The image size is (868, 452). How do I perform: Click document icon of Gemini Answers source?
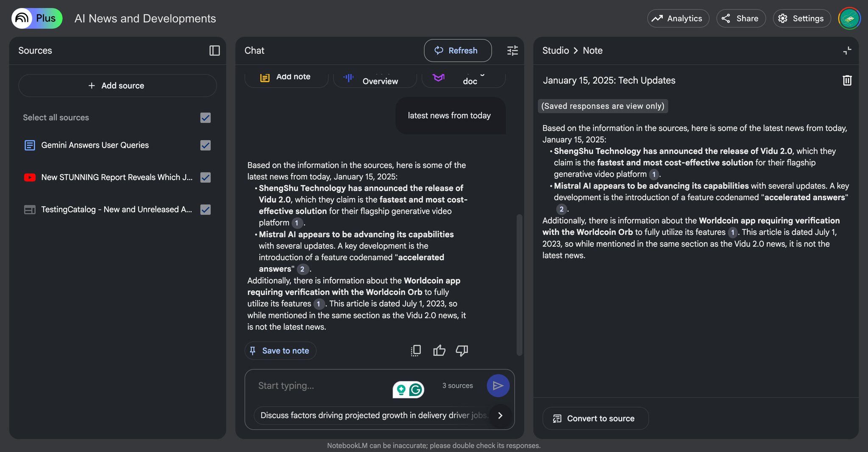30,145
